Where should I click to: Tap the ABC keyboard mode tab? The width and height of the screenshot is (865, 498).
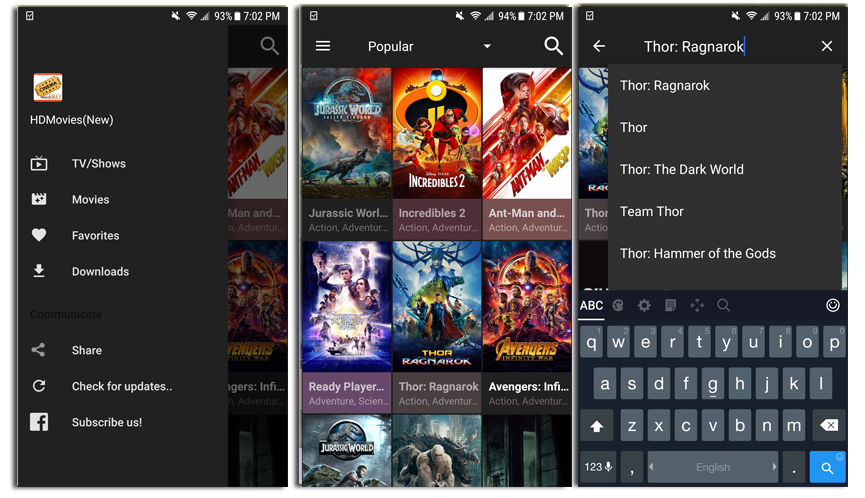(591, 306)
